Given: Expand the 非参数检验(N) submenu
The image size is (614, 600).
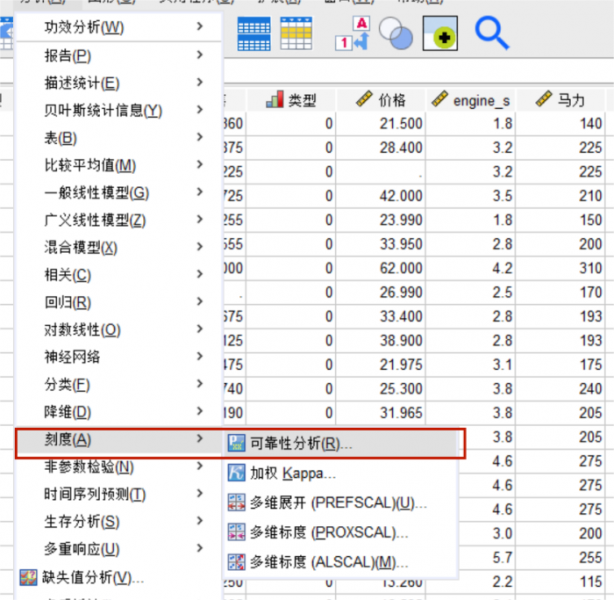Looking at the screenshot, I should [x=89, y=466].
